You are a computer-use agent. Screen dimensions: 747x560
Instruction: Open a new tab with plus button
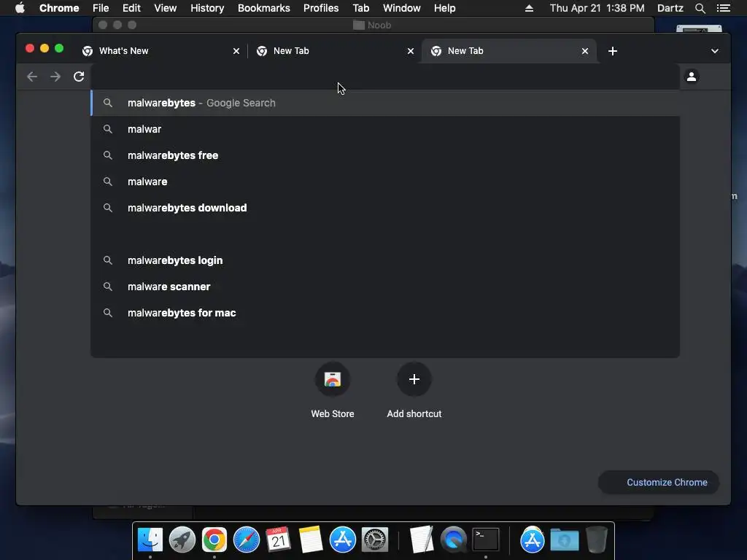tap(613, 51)
